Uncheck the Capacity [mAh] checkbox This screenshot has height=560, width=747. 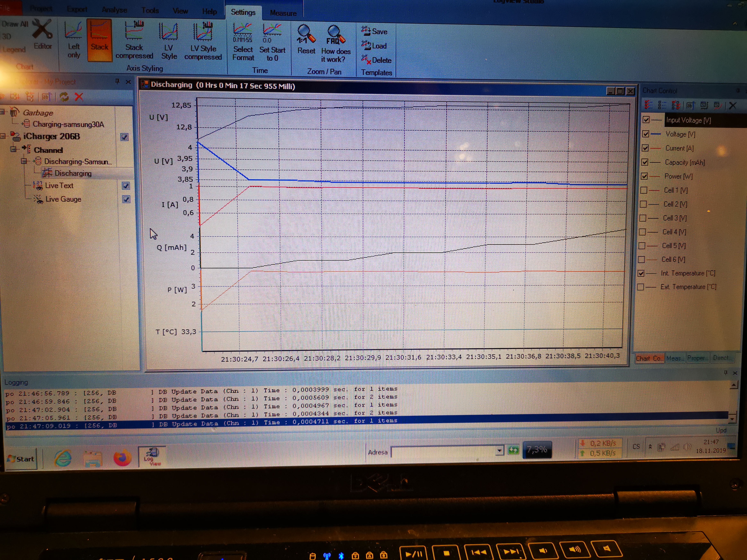tap(645, 162)
